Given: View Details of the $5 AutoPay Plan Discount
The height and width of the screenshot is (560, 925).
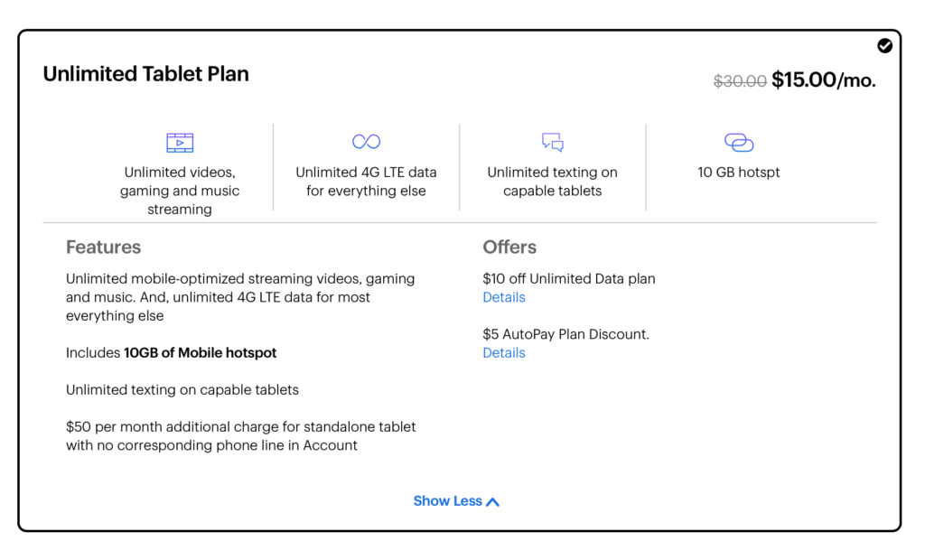Looking at the screenshot, I should pos(503,352).
